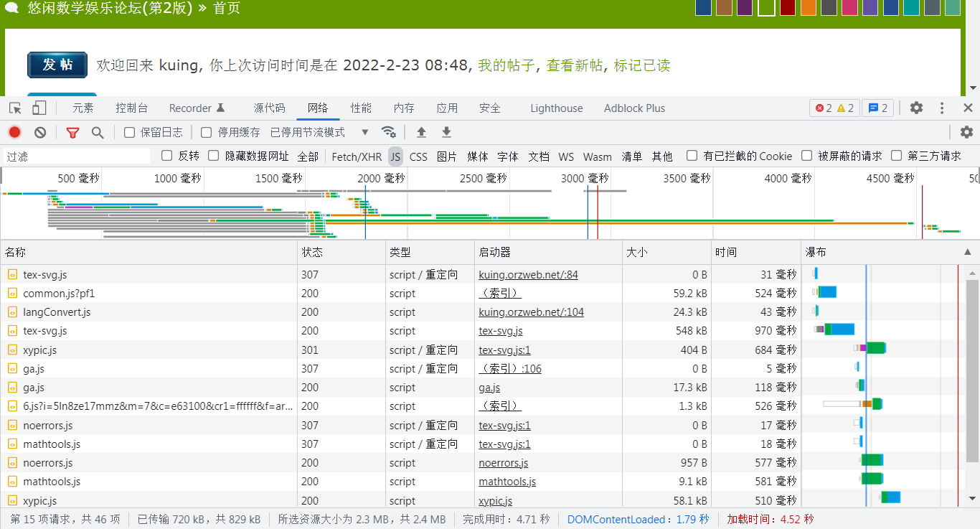Open network conditions wifi icon
This screenshot has width=980, height=529.
388,132
